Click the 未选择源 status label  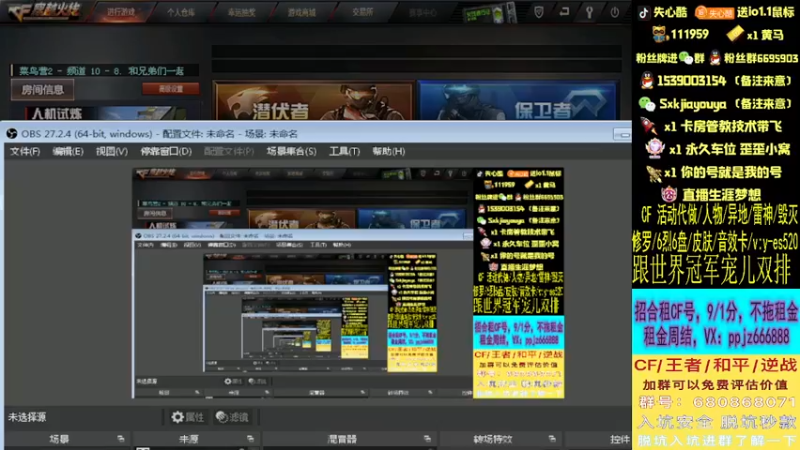click(x=27, y=417)
